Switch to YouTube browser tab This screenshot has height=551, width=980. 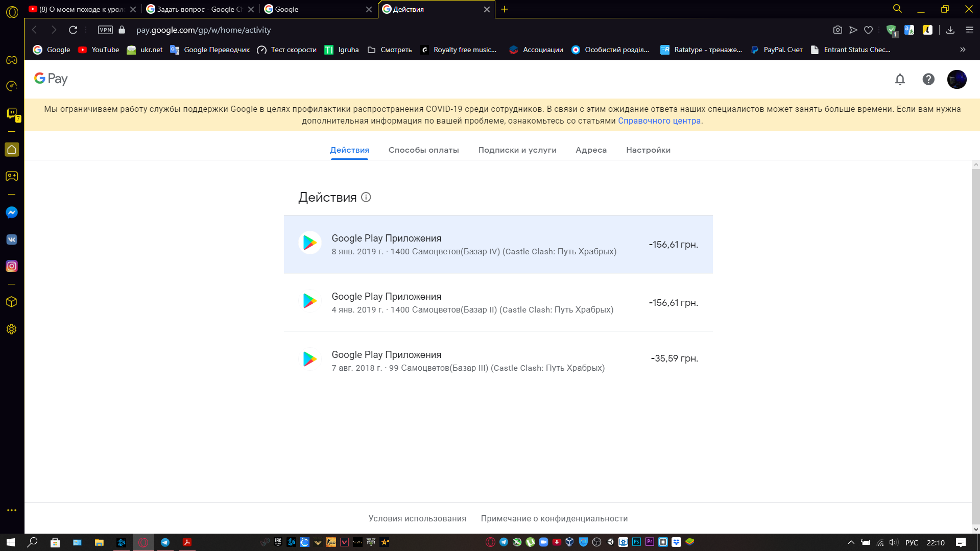point(82,9)
